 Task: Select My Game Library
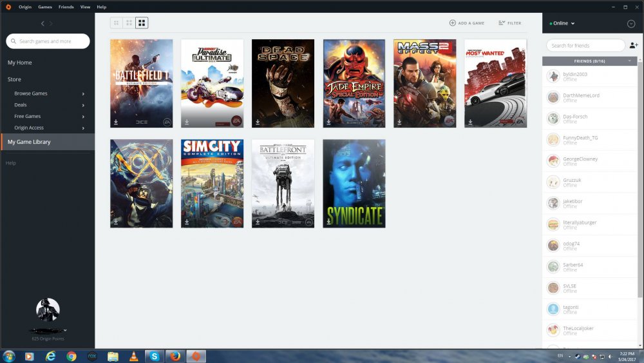48,142
